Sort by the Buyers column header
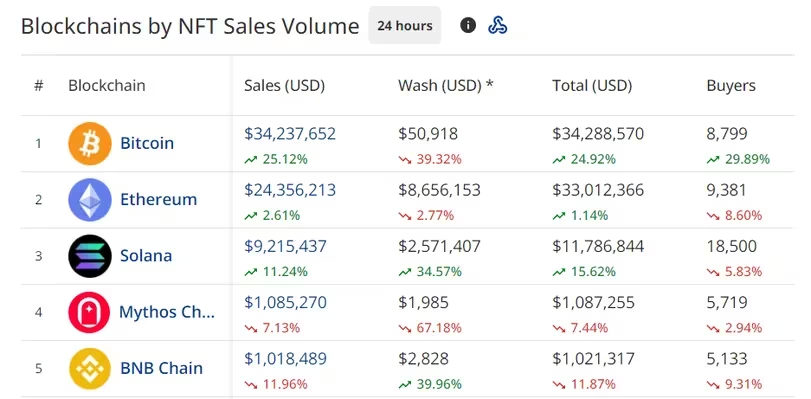Viewport: 811px width, 399px height. 731,85
